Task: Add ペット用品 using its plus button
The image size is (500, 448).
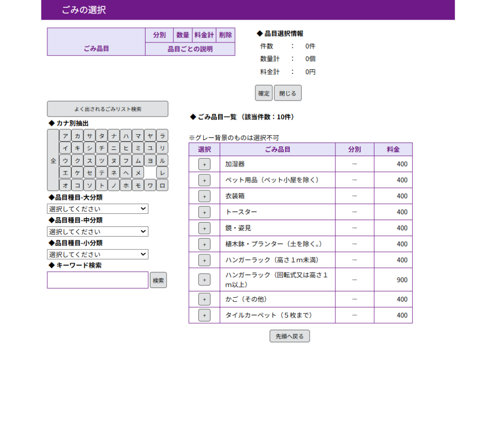Action: pos(204,180)
